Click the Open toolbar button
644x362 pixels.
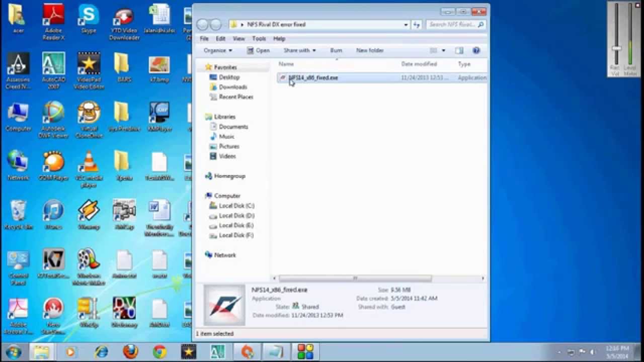pyautogui.click(x=259, y=50)
